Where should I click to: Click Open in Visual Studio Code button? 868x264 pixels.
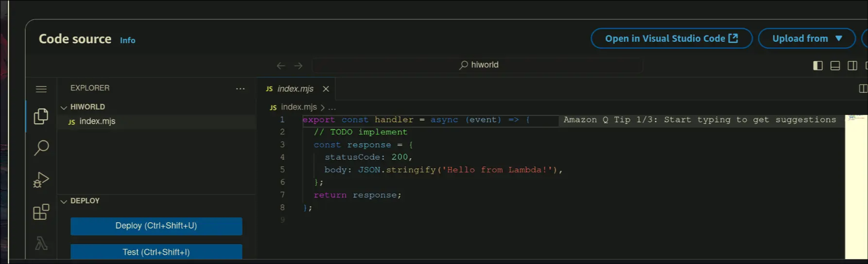pos(671,38)
